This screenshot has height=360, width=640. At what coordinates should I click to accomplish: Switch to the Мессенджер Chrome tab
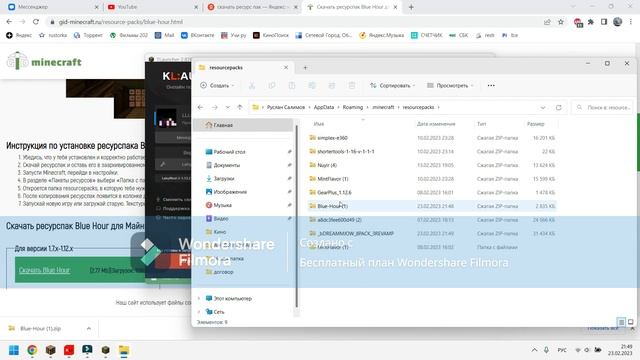(x=52, y=7)
